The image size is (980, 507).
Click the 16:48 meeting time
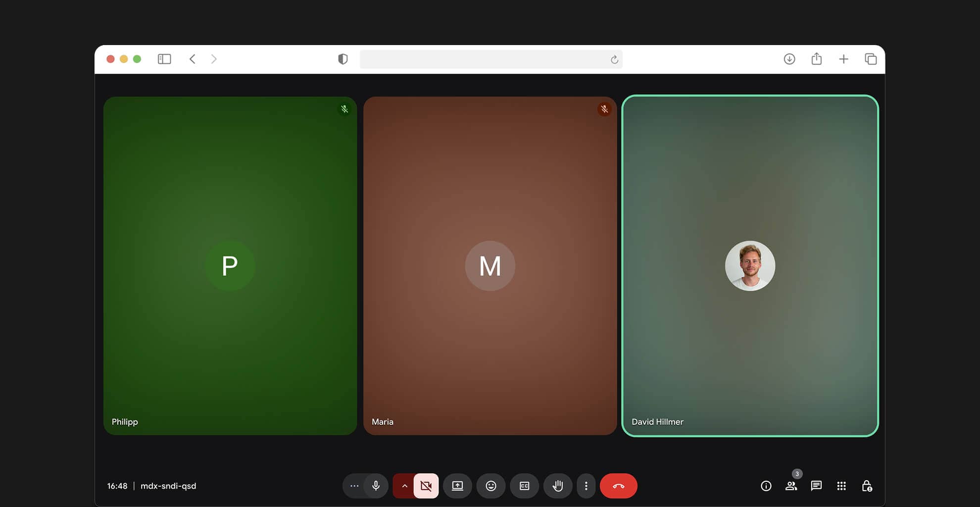(x=117, y=486)
